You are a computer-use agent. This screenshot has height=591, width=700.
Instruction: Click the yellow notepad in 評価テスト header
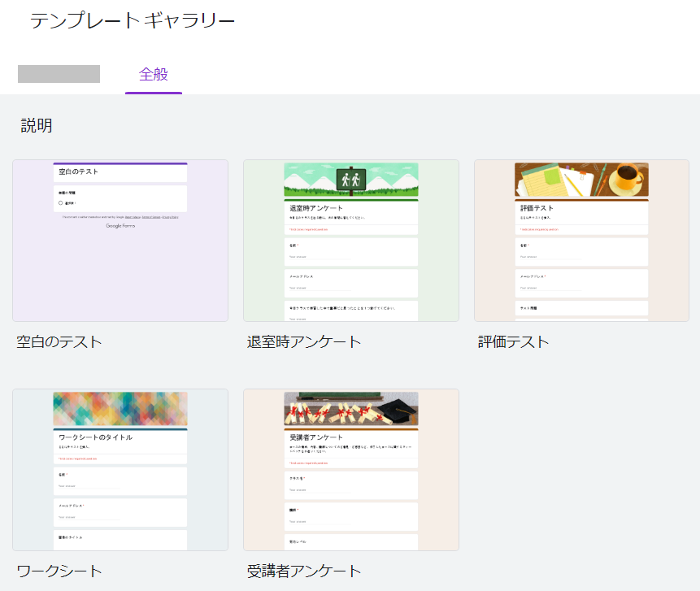[547, 176]
